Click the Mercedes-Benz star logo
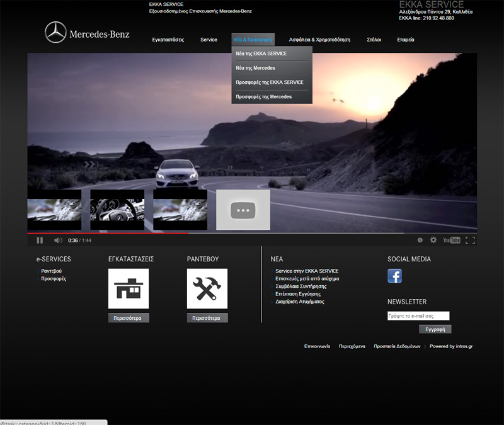Screen dimensions: 504x425 (55, 33)
